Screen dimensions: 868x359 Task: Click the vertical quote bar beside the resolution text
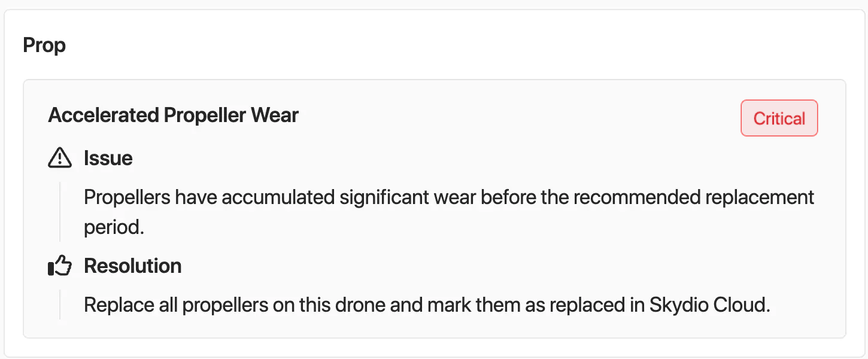[x=60, y=305]
